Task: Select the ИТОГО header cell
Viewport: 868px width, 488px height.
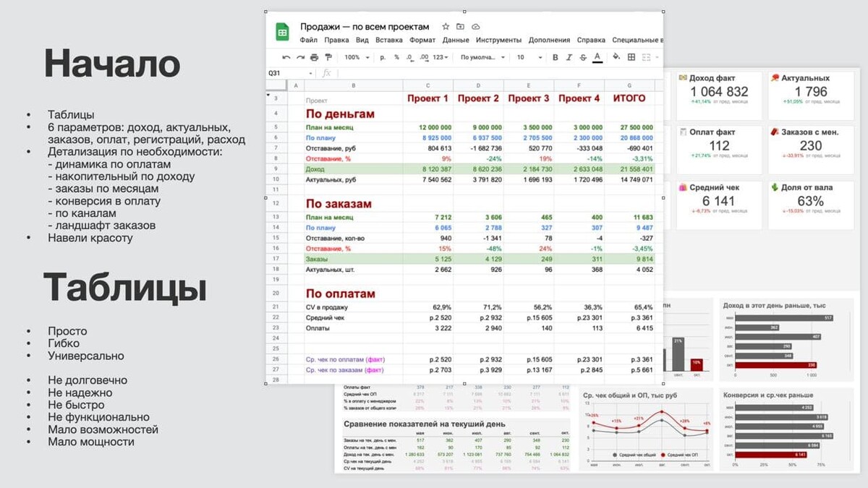Action: click(x=629, y=98)
